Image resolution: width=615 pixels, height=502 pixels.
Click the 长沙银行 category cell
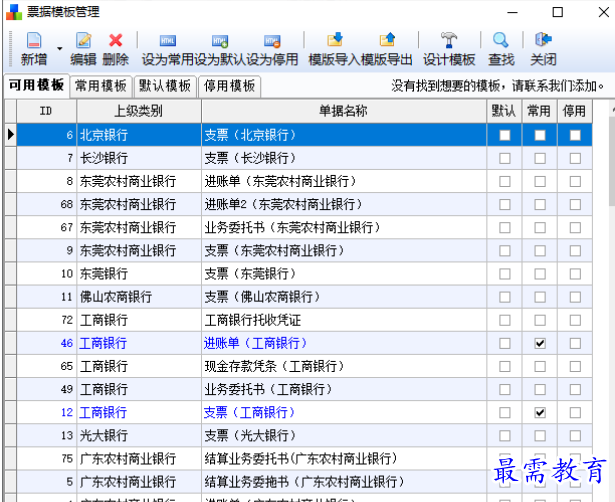139,158
